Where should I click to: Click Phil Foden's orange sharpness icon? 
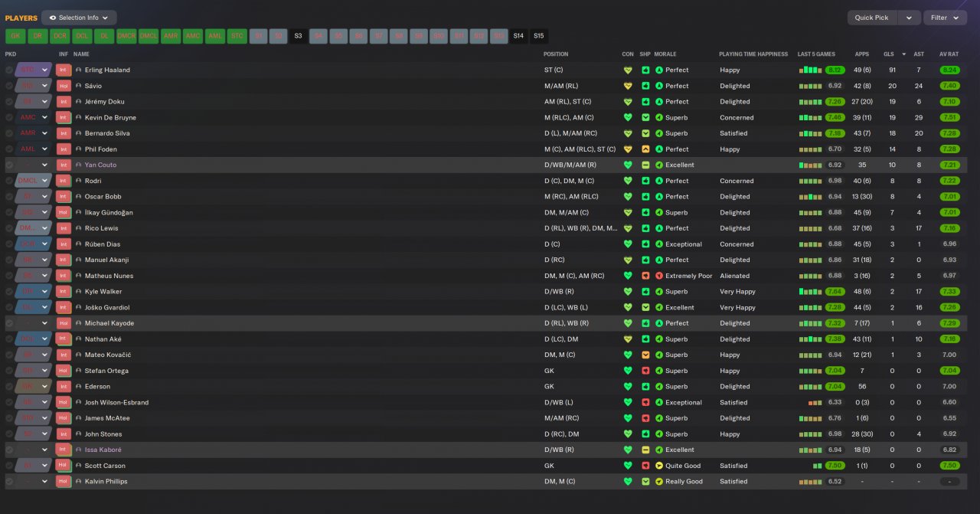tap(645, 149)
